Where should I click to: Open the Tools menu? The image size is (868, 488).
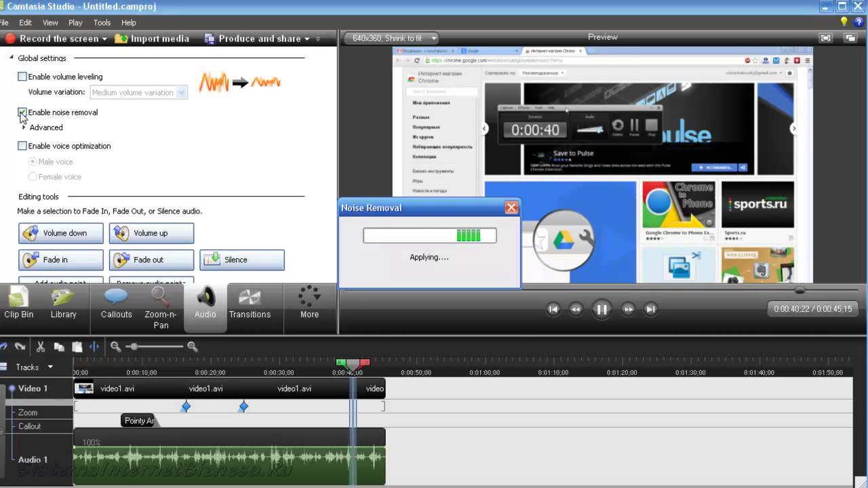[x=102, y=22]
